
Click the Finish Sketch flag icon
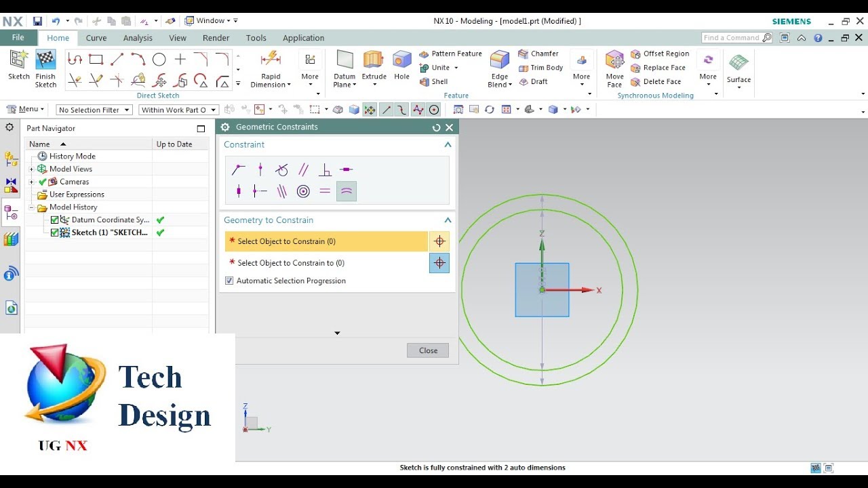[x=45, y=60]
